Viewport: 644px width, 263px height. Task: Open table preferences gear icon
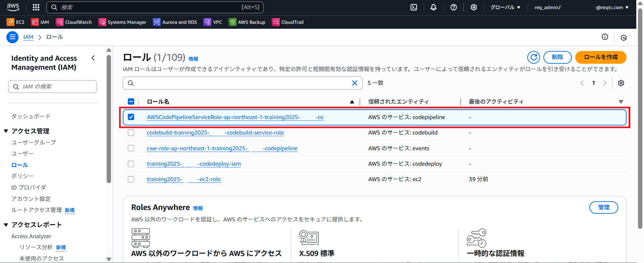pos(621,83)
